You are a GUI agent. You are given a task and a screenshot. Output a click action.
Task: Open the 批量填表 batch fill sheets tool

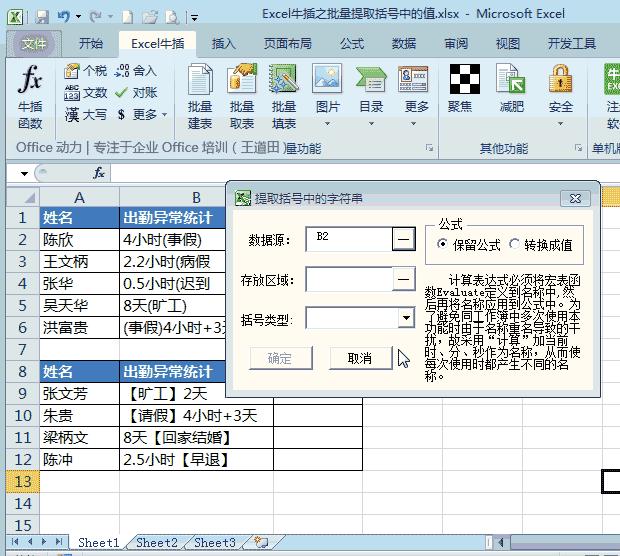284,97
